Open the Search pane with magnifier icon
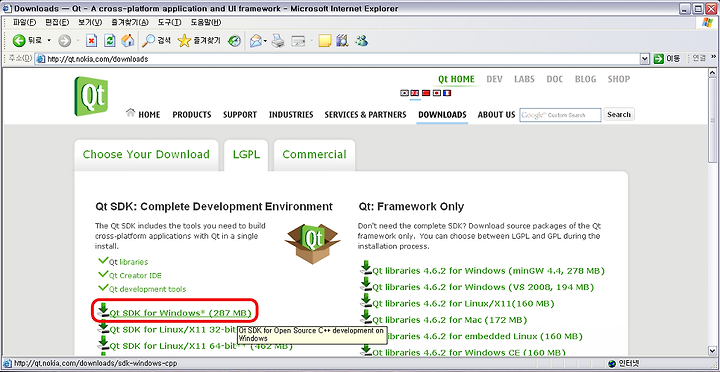 click(x=148, y=41)
